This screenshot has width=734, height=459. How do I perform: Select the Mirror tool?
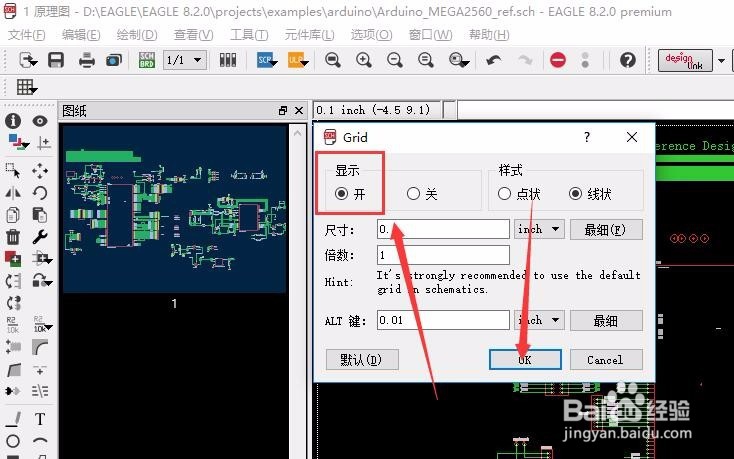coord(13,193)
